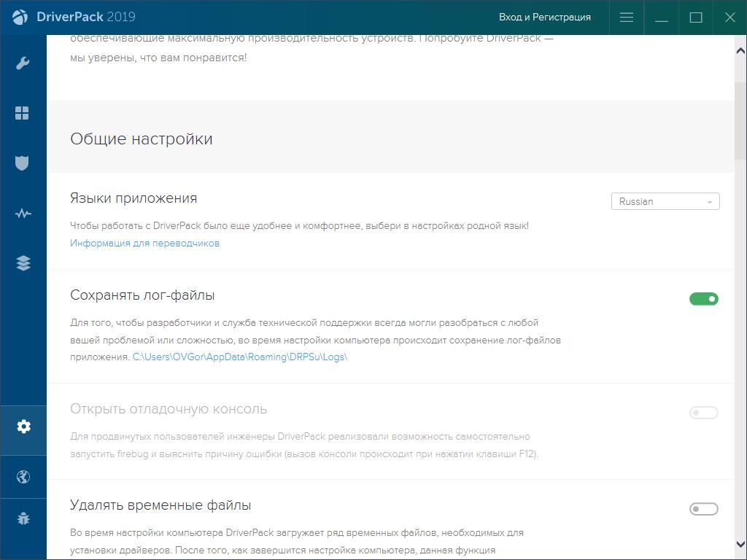The width and height of the screenshot is (747, 560).
Task: Open Информация для переводчиков link
Action: pyautogui.click(x=145, y=243)
